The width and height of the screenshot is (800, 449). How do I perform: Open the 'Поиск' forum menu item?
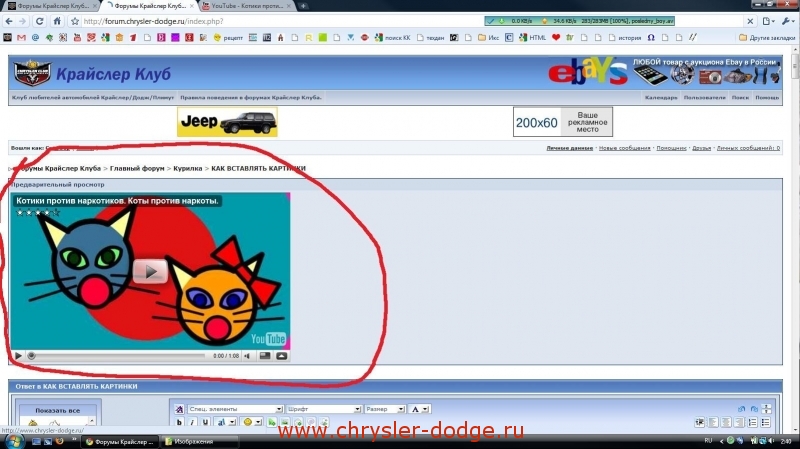[x=740, y=97]
